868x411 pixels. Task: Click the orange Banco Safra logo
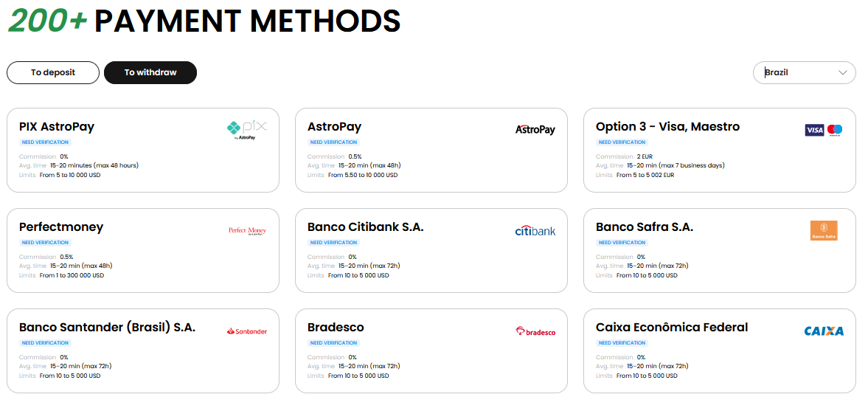823,231
